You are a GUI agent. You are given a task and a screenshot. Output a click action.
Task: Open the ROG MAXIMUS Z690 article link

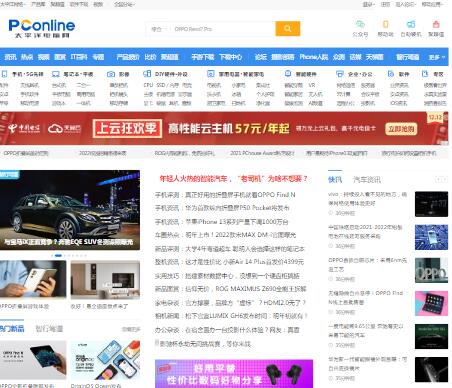[x=230, y=289]
